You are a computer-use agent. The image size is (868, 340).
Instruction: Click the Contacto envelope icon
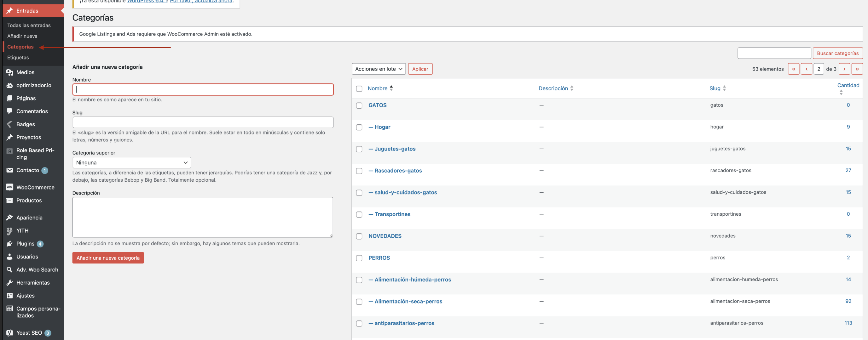[9, 170]
